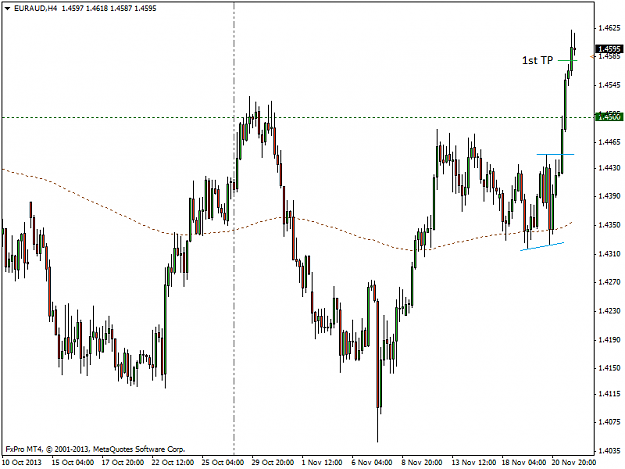Click the 1.4075 price scale label
This screenshot has height=469, width=625.
609,422
